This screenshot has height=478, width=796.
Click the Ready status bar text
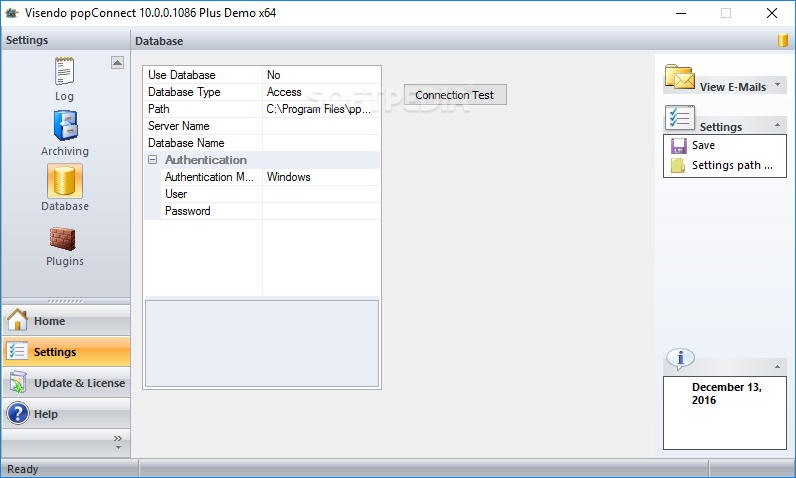pos(22,469)
